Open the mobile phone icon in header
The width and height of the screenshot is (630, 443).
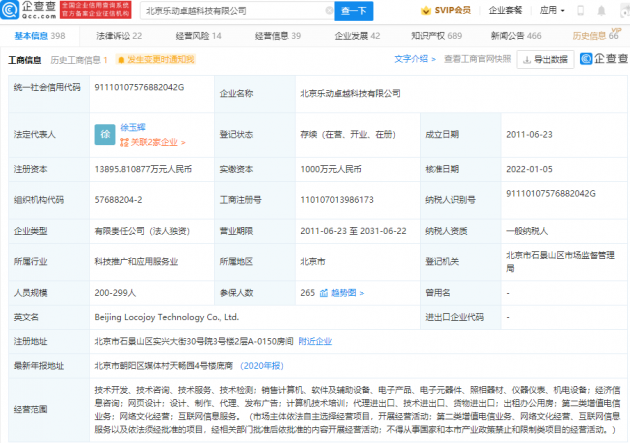point(580,10)
